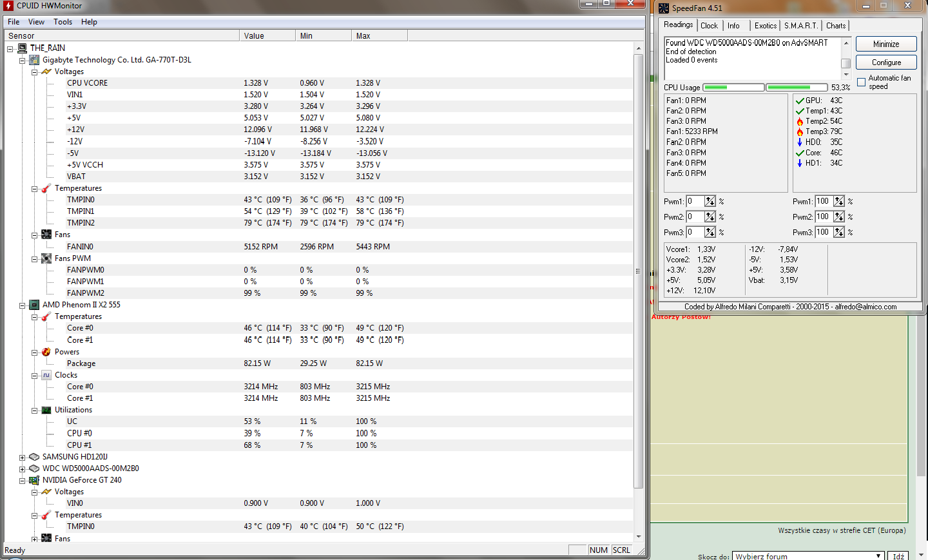Expand the SAMSUNG HD120IJ tree node
Image resolution: width=928 pixels, height=560 pixels.
click(22, 458)
